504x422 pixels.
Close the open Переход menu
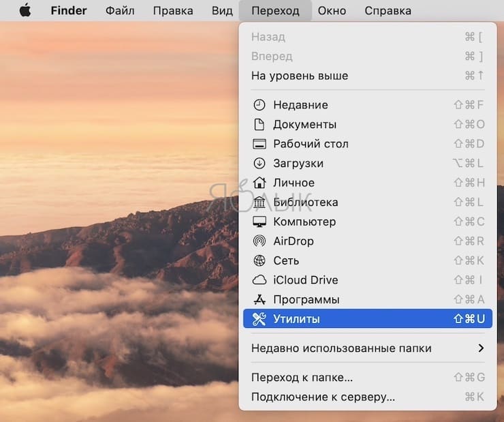click(x=275, y=11)
